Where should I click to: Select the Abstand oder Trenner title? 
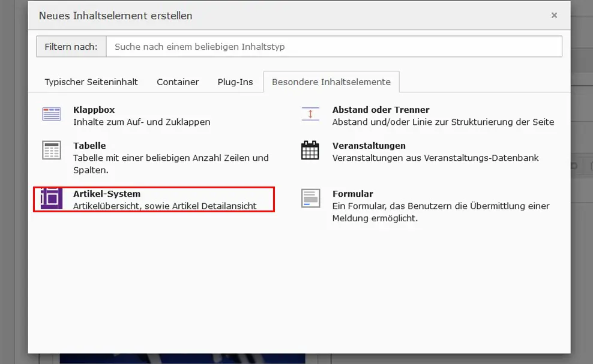381,110
